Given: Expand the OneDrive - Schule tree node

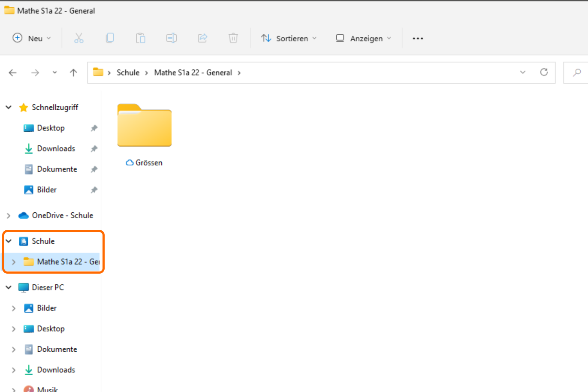Looking at the screenshot, I should tap(9, 215).
